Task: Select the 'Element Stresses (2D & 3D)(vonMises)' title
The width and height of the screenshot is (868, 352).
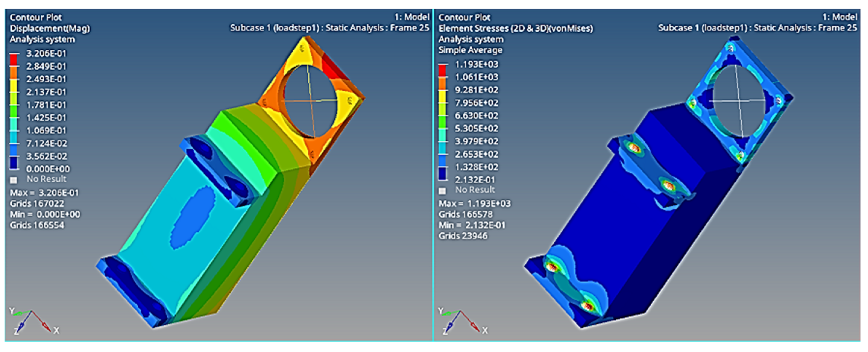Action: 516,28
